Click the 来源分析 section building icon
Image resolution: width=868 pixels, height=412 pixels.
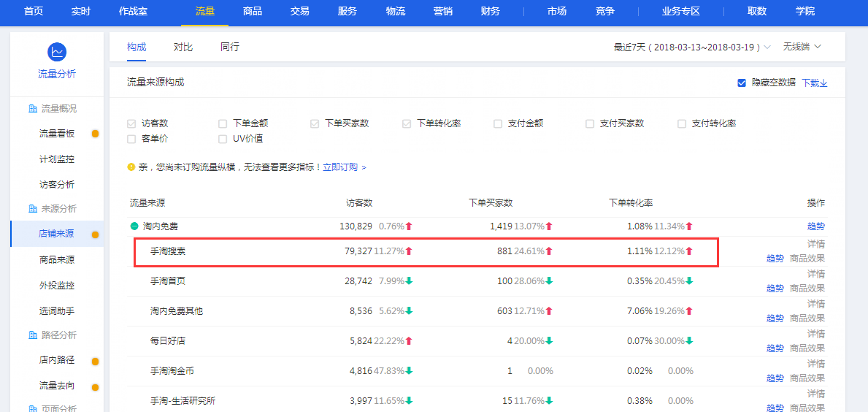coord(33,209)
